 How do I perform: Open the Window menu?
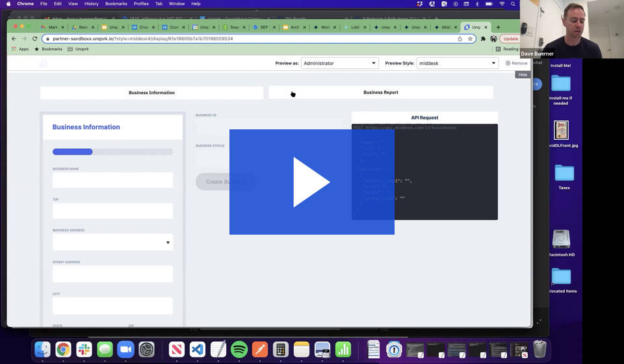click(x=177, y=4)
